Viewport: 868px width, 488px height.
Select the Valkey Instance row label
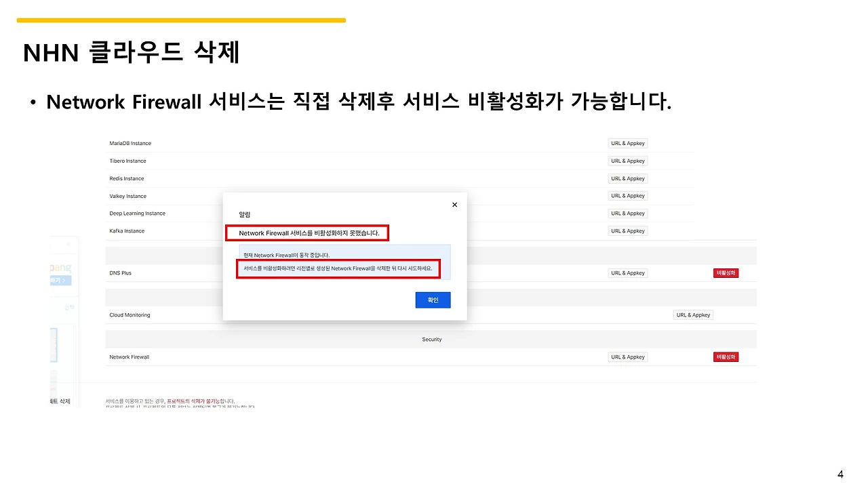127,196
